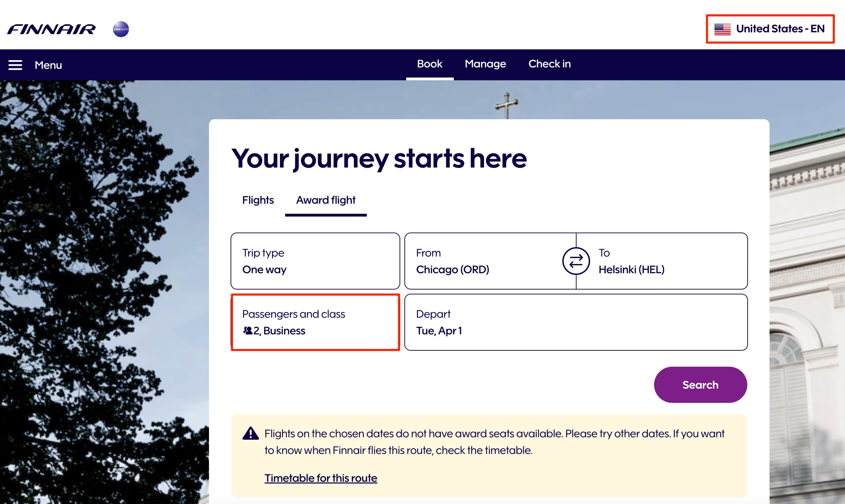Open the Manage menu item
845x504 pixels.
(485, 64)
